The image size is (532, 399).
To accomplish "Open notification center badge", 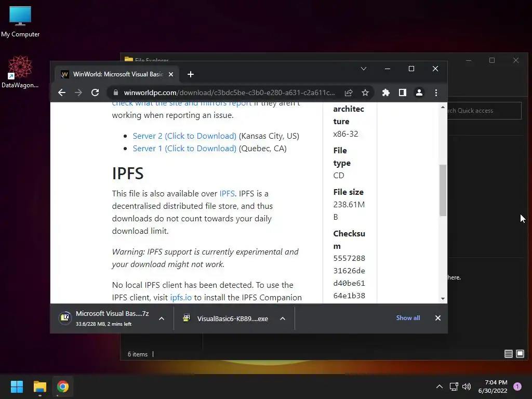I will tap(517, 387).
